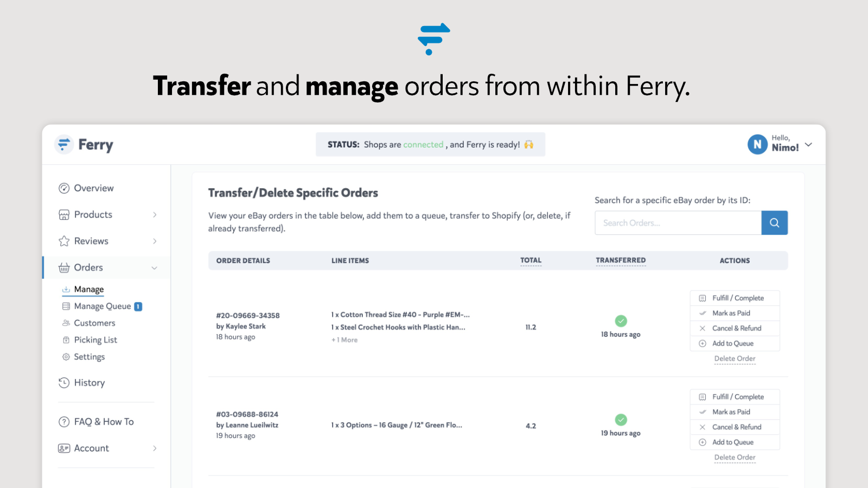Open the user dropdown next to Nimo
Screen dimensions: 868x488
point(809,144)
